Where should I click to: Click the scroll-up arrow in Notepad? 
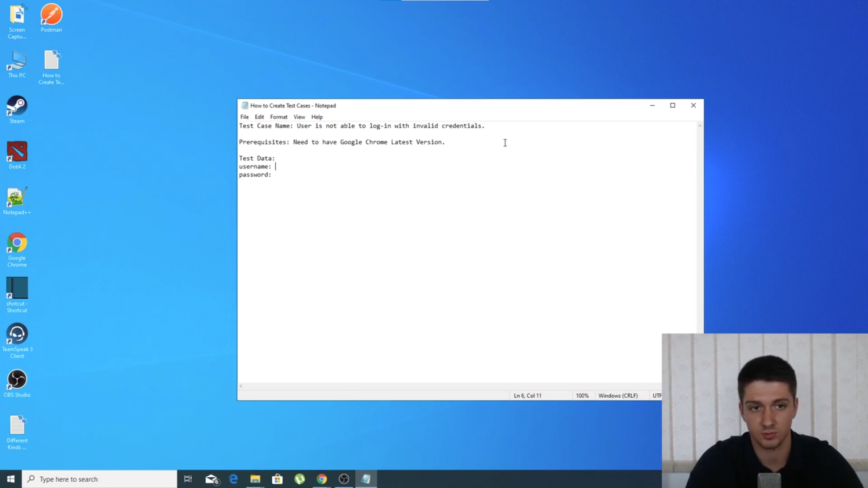700,126
